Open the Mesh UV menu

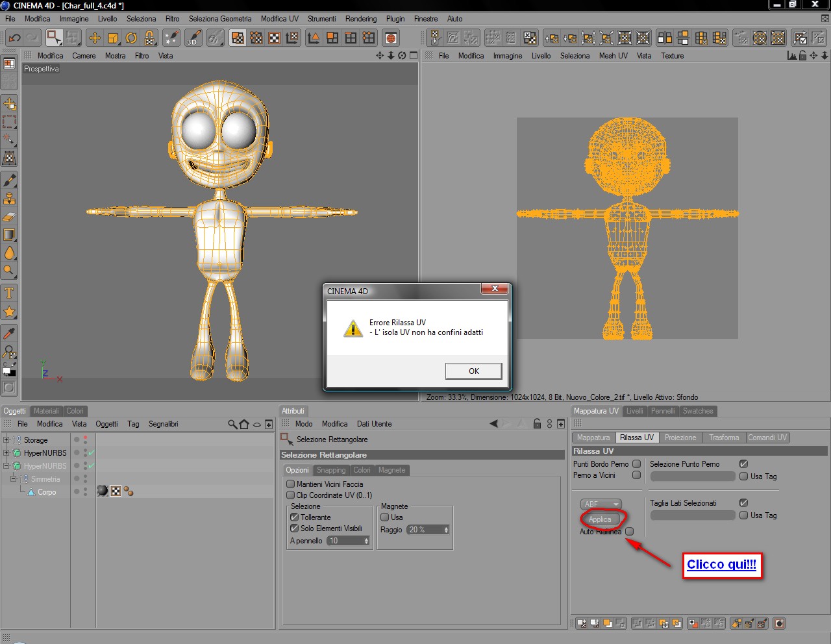[x=614, y=56]
